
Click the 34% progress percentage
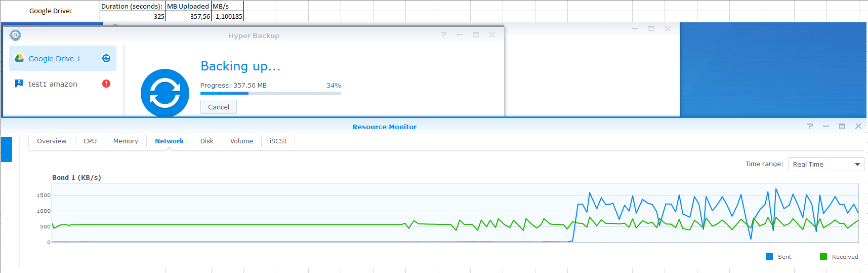coord(334,86)
